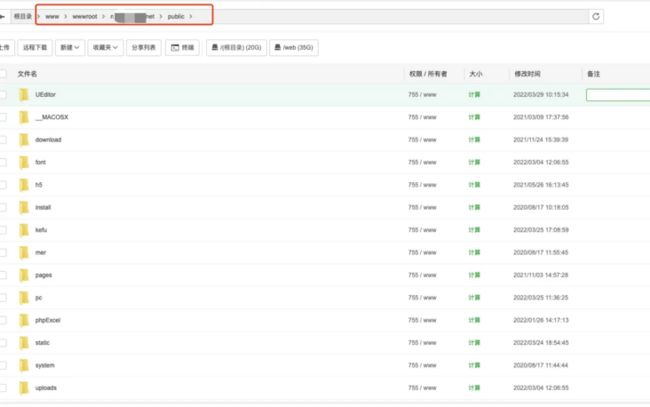This screenshot has width=650, height=407.
Task: Open the phpExcel folder name
Action: click(48, 320)
